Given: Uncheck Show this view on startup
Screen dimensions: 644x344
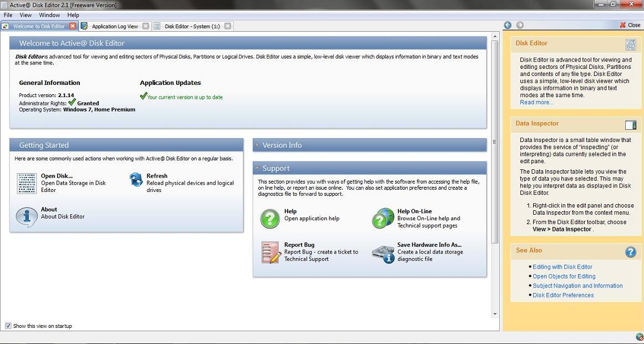Looking at the screenshot, I should [8, 326].
